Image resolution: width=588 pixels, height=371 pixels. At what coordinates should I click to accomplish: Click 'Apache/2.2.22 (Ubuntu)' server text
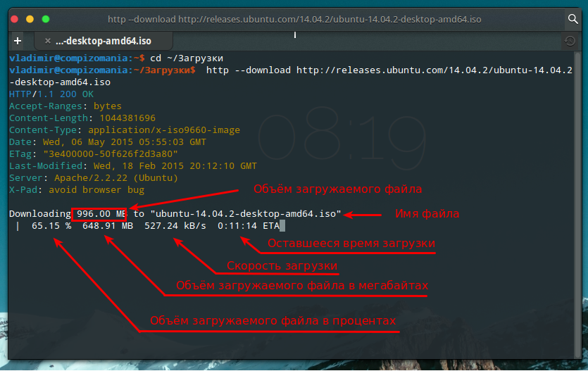point(116,178)
